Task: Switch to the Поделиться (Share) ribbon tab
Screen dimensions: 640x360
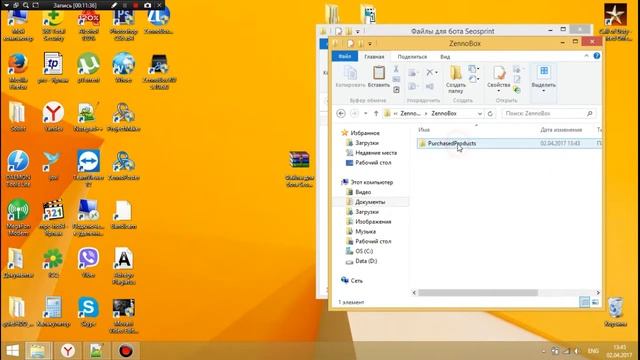Action: click(x=412, y=56)
